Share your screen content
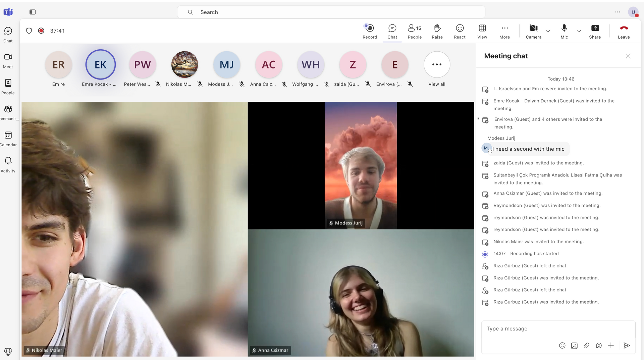This screenshot has width=644, height=360. tap(595, 32)
